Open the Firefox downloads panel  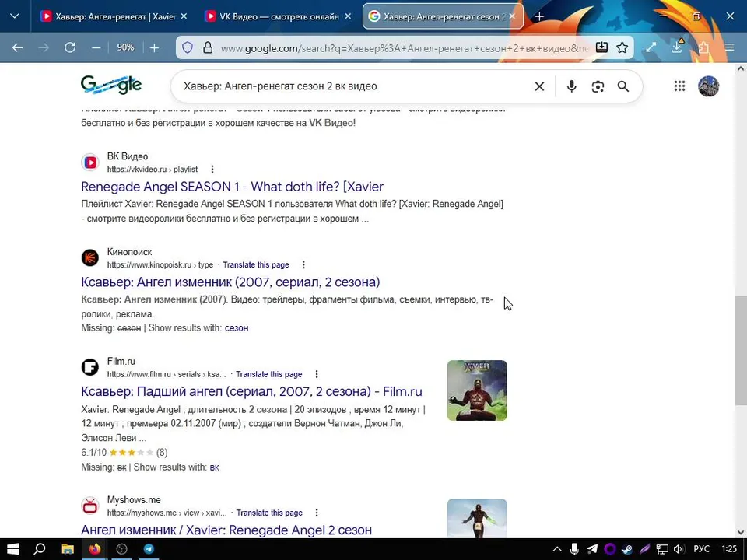tap(677, 47)
